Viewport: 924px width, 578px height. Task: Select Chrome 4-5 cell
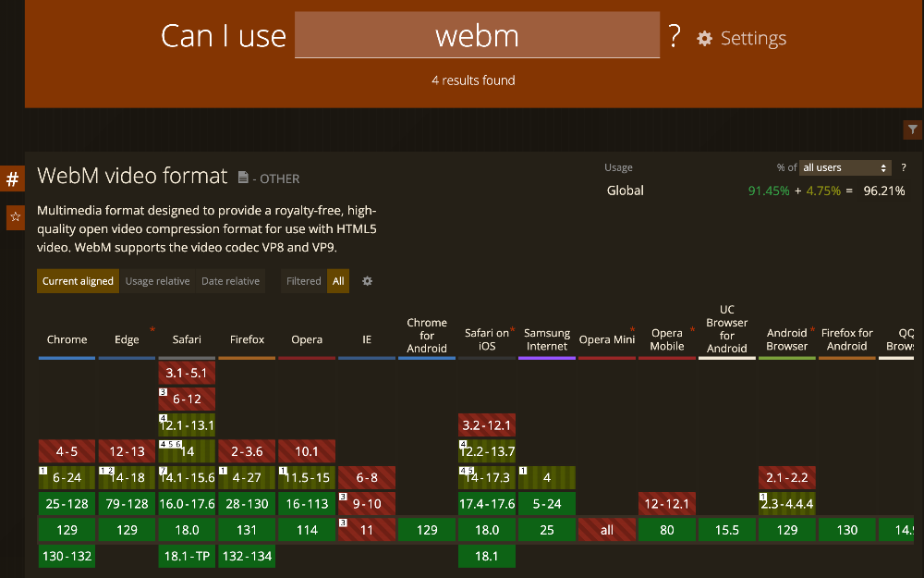click(x=67, y=451)
